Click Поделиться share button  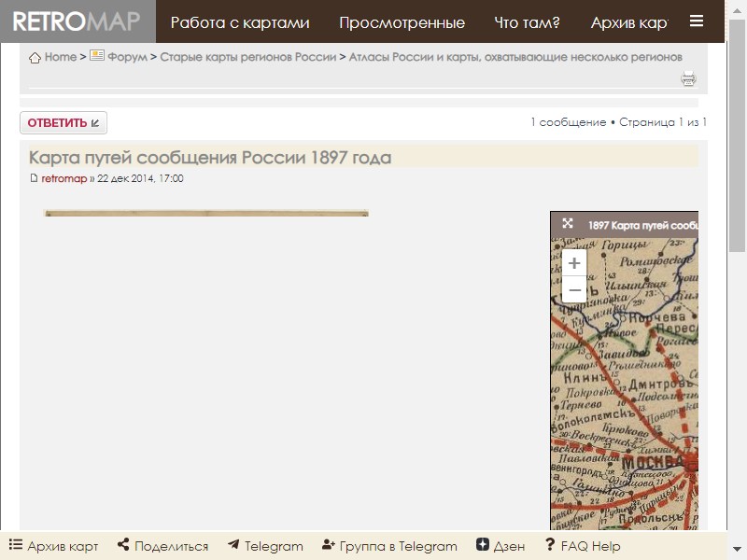tap(162, 546)
